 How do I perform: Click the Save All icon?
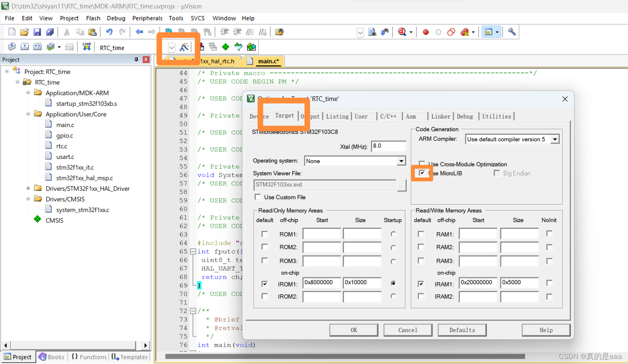pyautogui.click(x=50, y=32)
